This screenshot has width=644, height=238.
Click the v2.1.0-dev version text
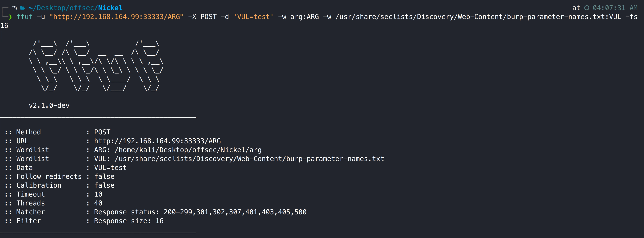click(x=49, y=106)
